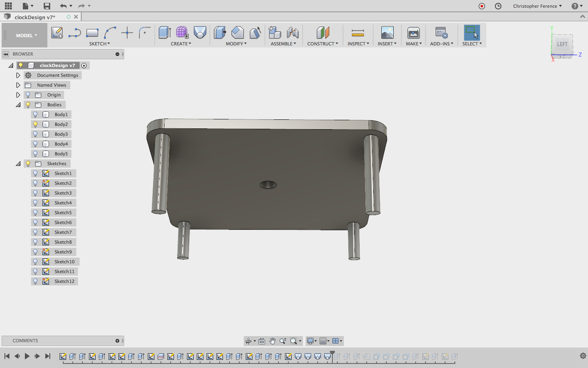Click the Save icon
Screen dimensions: 588x368
[47, 6]
